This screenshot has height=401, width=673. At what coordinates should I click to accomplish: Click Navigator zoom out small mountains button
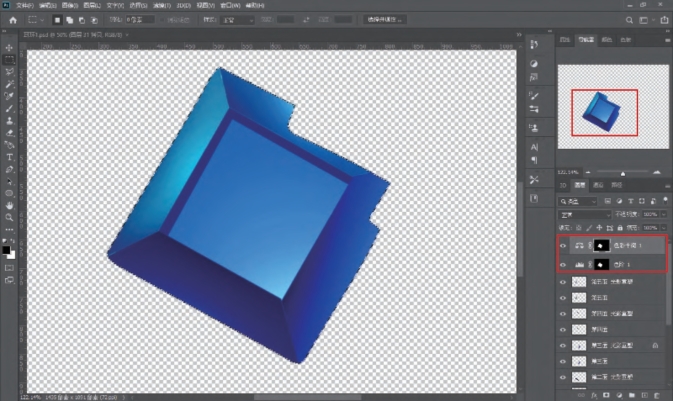[588, 172]
